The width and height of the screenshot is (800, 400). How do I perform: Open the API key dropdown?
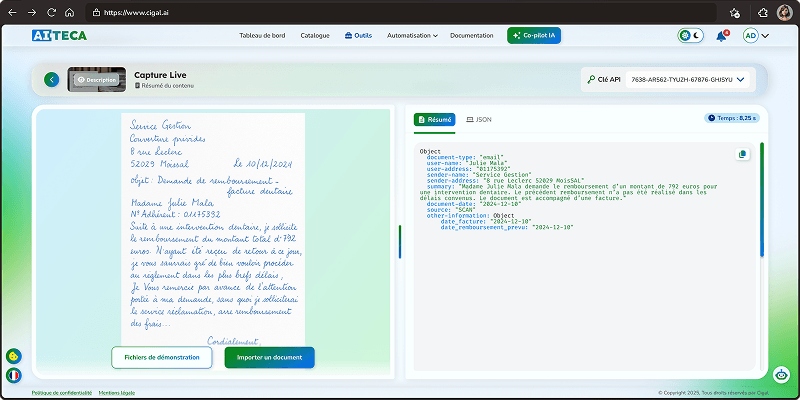pos(687,80)
